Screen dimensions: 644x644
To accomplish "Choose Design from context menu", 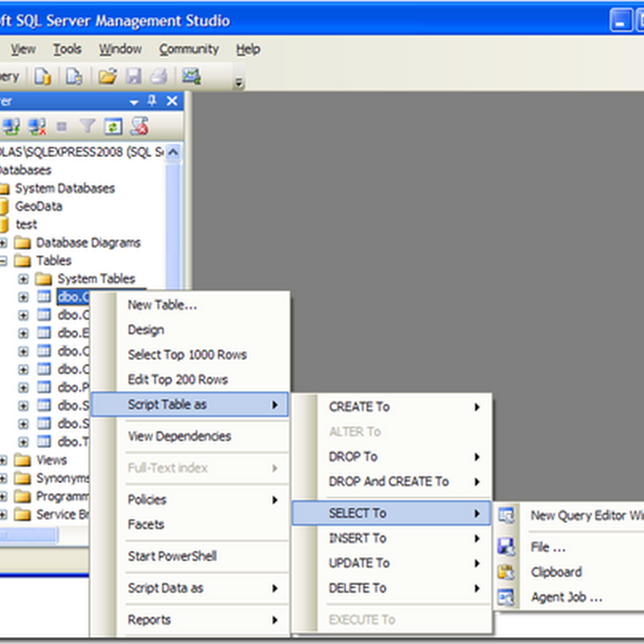I will 146,330.
